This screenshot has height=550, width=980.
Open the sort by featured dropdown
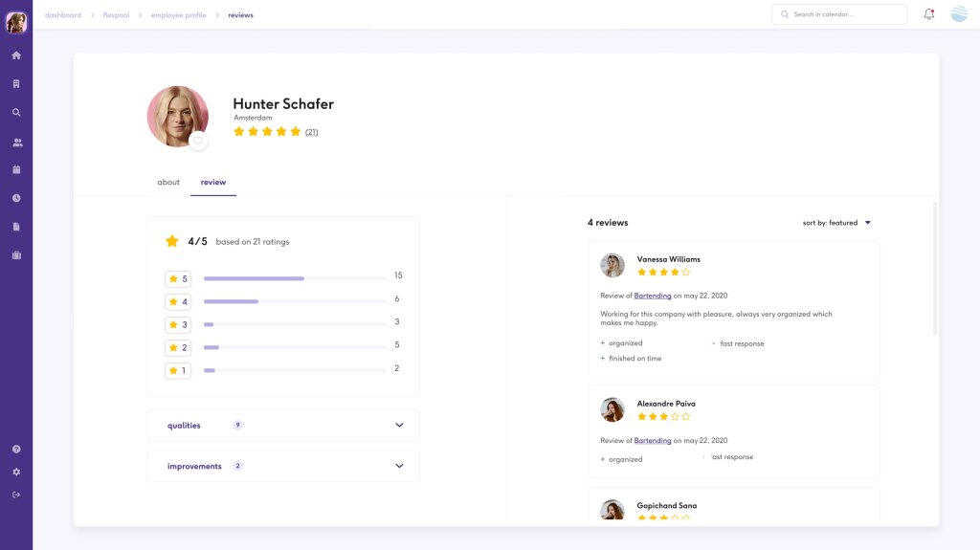[x=836, y=223]
